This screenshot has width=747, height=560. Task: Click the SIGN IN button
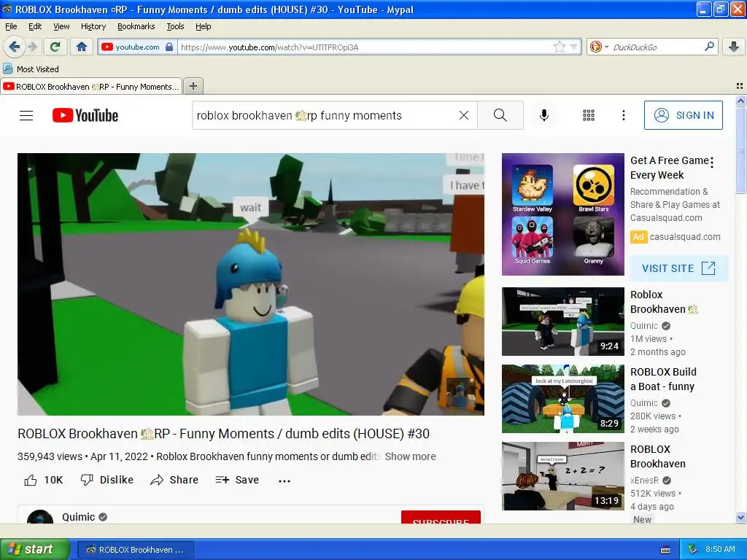(683, 115)
